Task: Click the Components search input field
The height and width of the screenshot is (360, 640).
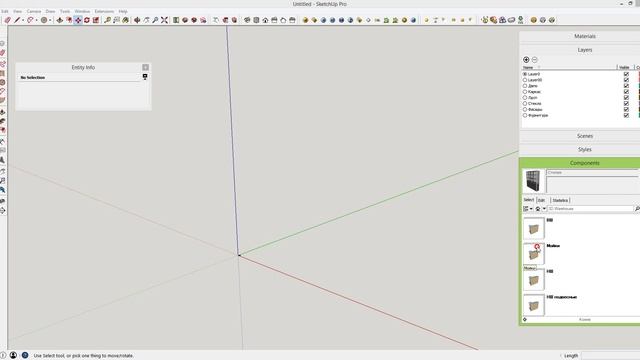Action: click(590, 209)
